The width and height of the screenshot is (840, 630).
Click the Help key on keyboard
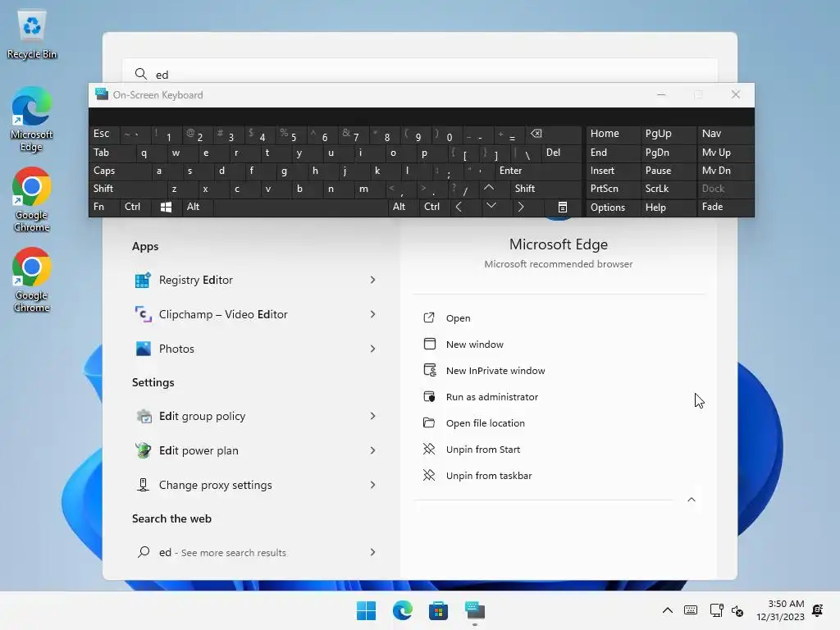pyautogui.click(x=668, y=207)
